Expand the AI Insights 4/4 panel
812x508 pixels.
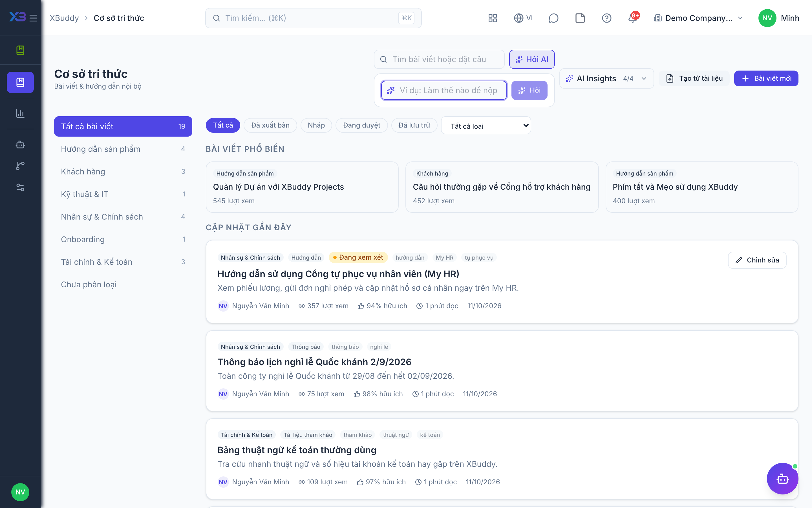[606, 79]
